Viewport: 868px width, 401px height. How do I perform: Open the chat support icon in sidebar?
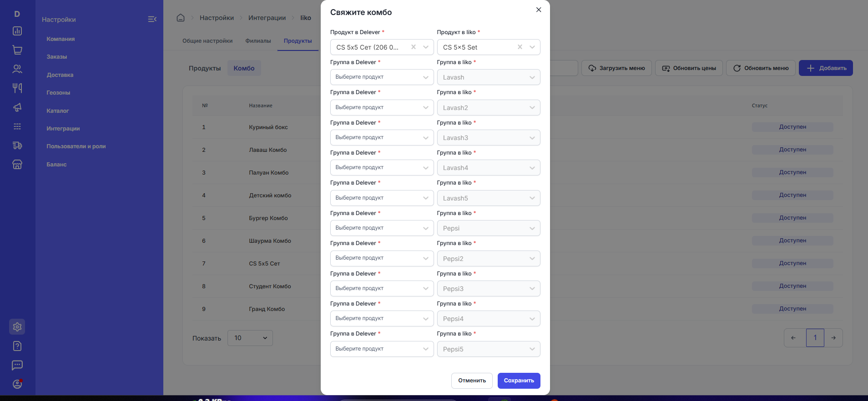click(x=17, y=365)
